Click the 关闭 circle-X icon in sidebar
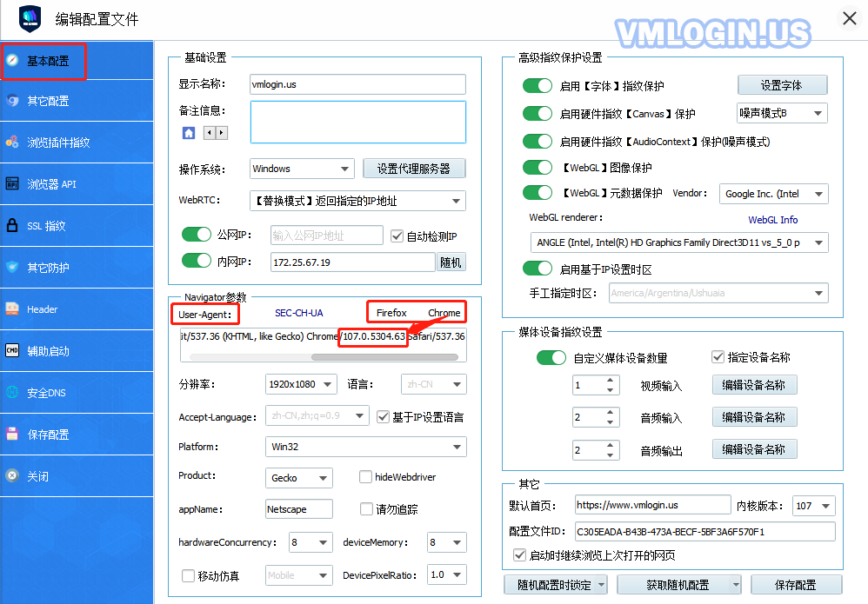Screen dimensions: 868x604 pyautogui.click(x=12, y=475)
